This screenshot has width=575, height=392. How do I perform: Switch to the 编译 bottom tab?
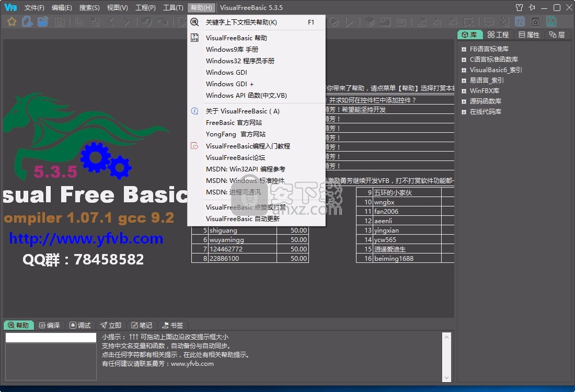50,325
